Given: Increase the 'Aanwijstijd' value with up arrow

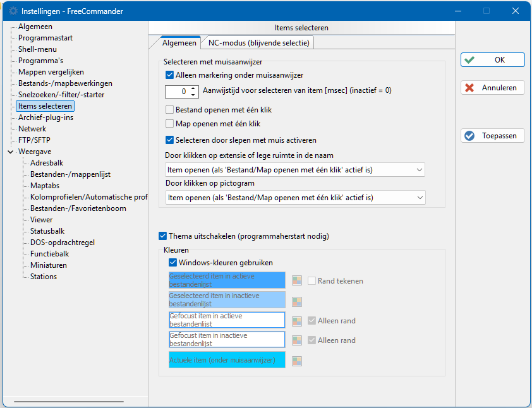Looking at the screenshot, I should [193, 88].
